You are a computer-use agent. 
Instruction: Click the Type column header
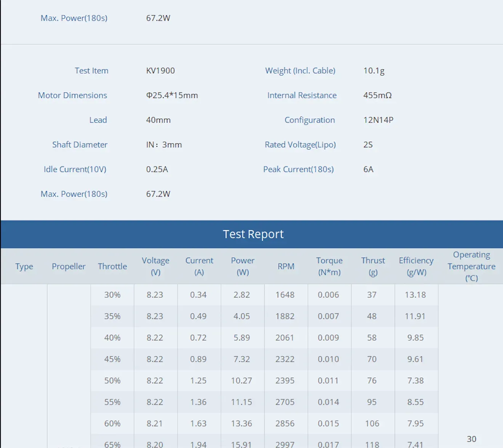[24, 266]
